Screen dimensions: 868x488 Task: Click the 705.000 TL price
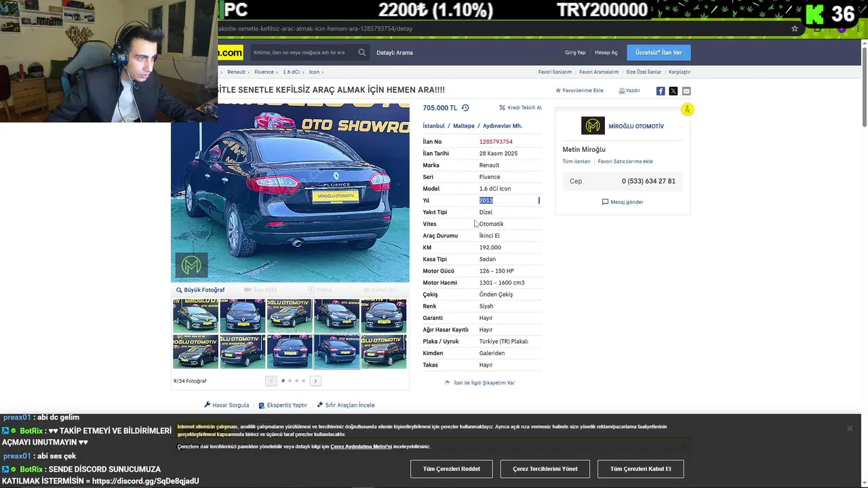[440, 108]
